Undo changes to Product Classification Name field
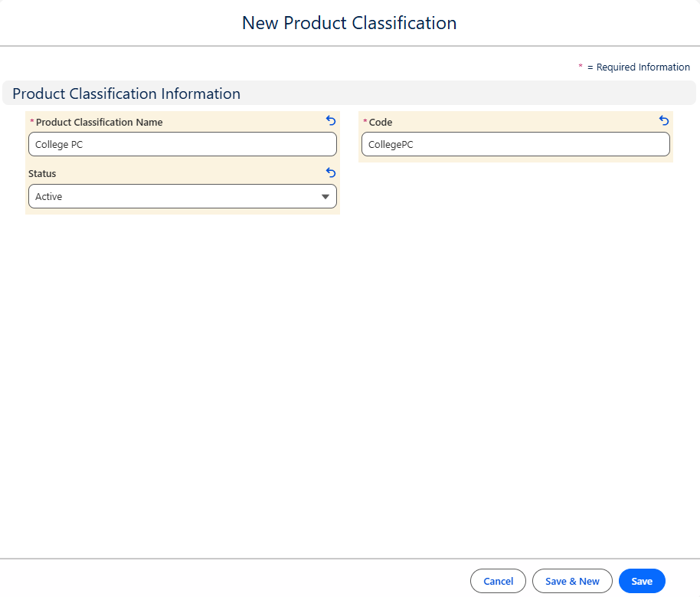 331,121
